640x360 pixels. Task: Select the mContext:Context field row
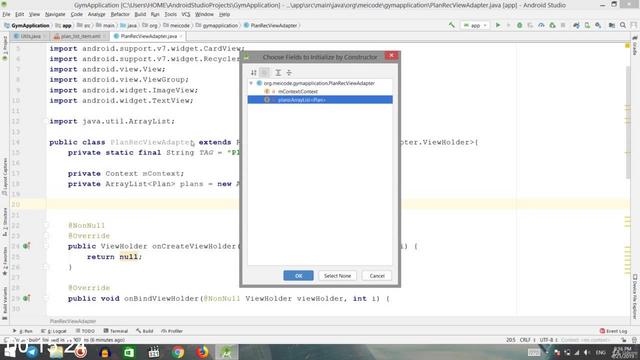[320, 91]
